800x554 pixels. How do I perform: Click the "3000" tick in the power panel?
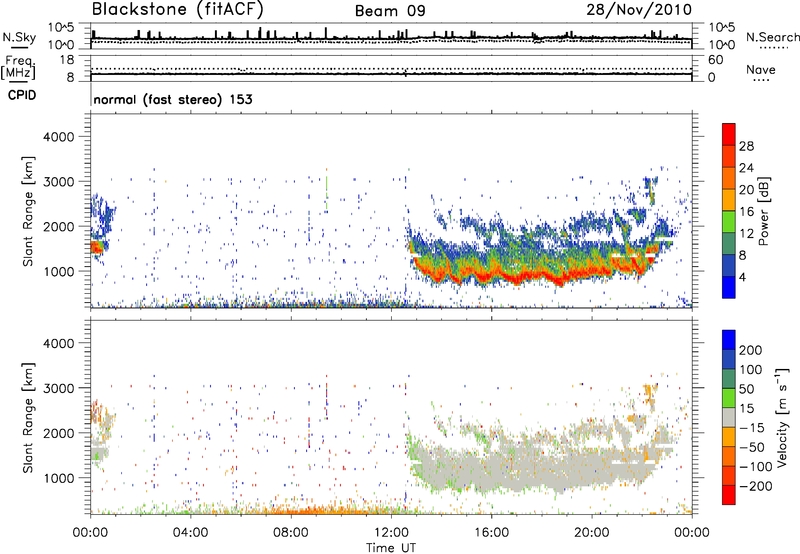point(59,182)
